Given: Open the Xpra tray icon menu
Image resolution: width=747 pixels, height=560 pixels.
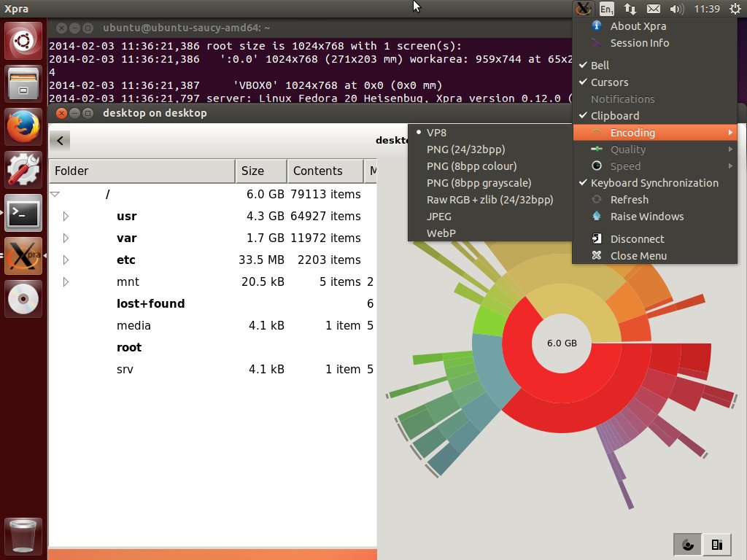Looking at the screenshot, I should pyautogui.click(x=583, y=9).
